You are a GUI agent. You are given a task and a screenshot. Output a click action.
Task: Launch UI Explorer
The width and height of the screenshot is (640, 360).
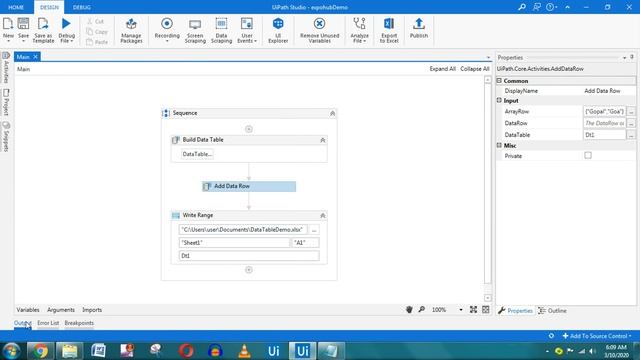point(278,30)
